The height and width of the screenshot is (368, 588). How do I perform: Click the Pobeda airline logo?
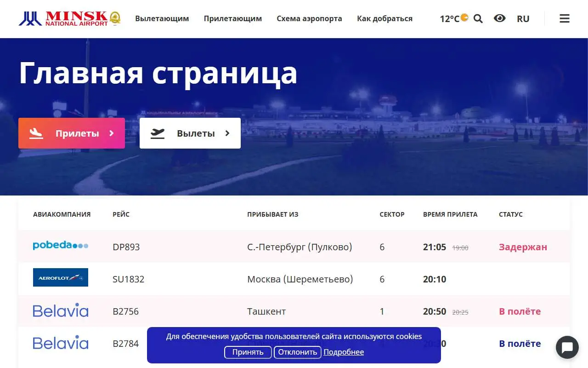pos(61,245)
